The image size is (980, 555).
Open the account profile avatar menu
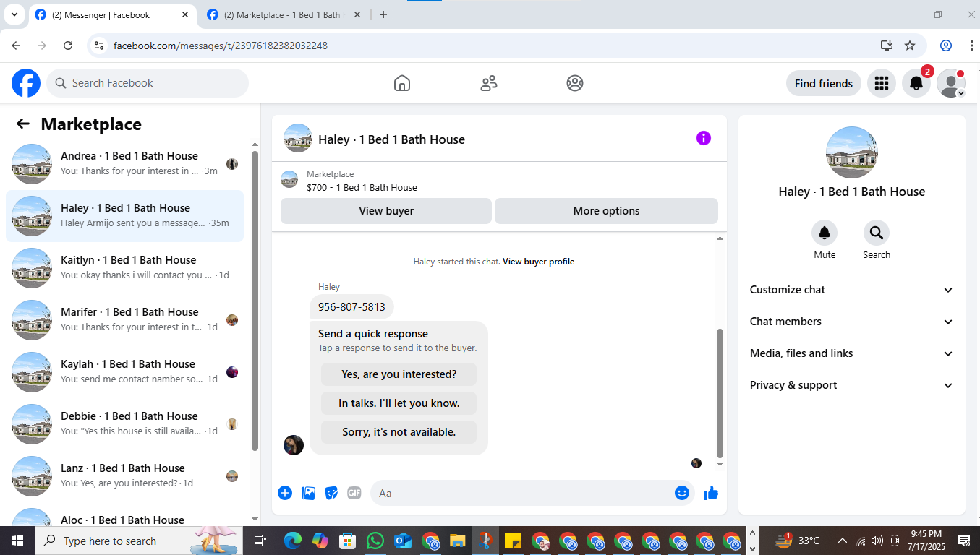[x=951, y=83]
